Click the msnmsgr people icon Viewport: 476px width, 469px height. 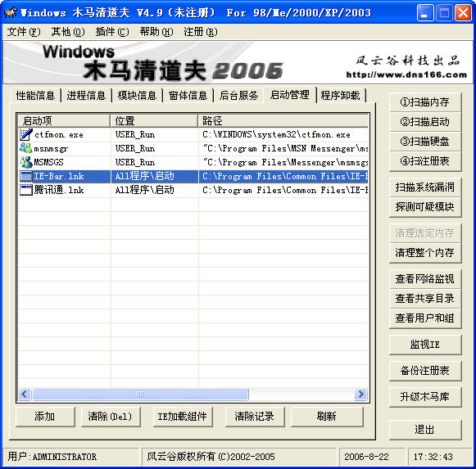pyautogui.click(x=26, y=148)
